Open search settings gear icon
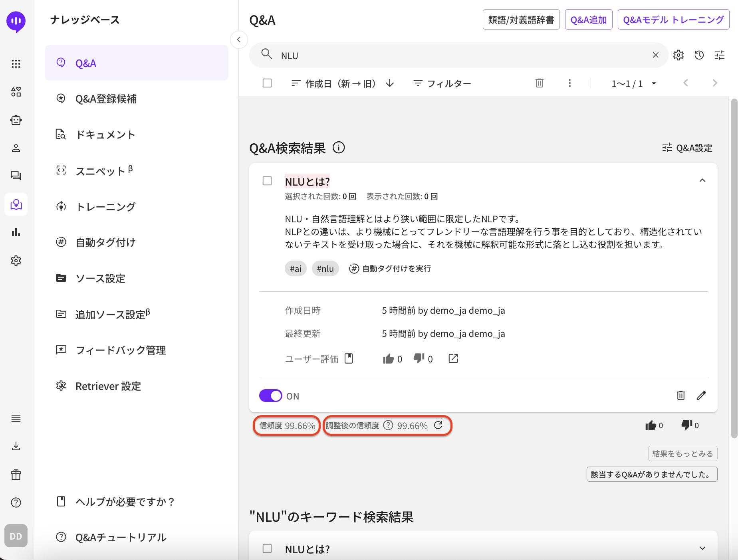This screenshot has height=560, width=738. [678, 55]
